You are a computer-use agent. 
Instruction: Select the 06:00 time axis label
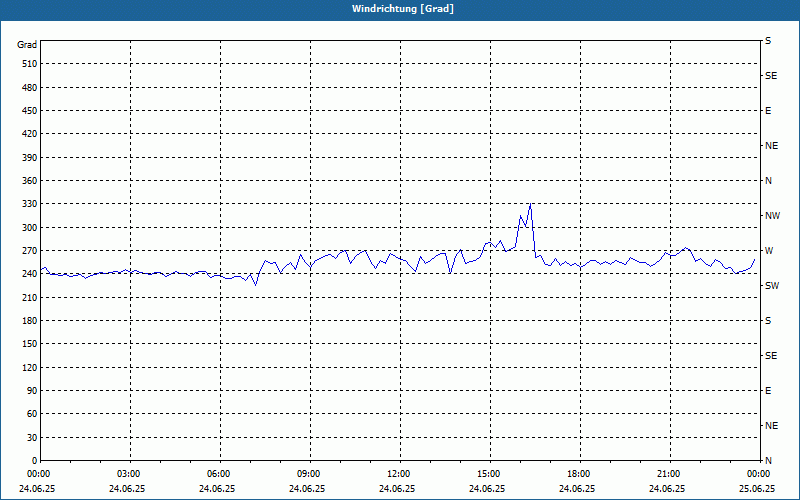tap(217, 474)
